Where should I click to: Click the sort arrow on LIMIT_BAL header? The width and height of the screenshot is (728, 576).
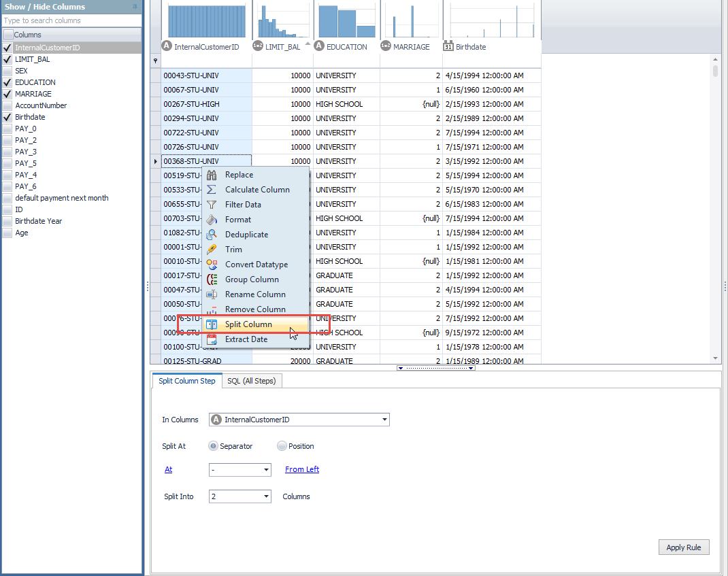tap(308, 43)
